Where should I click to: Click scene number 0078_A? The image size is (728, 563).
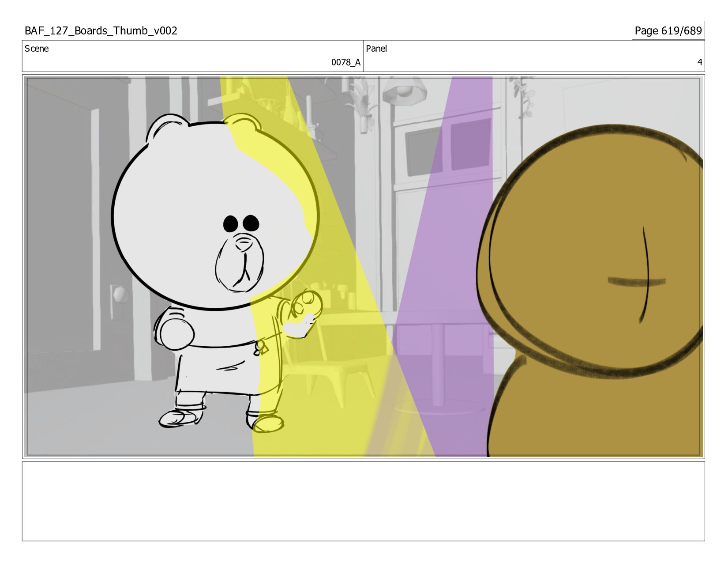pos(346,62)
